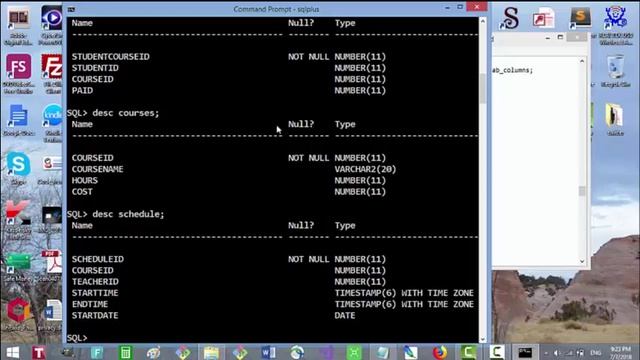The height and width of the screenshot is (360, 640).
Task: Open the Google Docs desktop shortcut
Action: coord(18,120)
